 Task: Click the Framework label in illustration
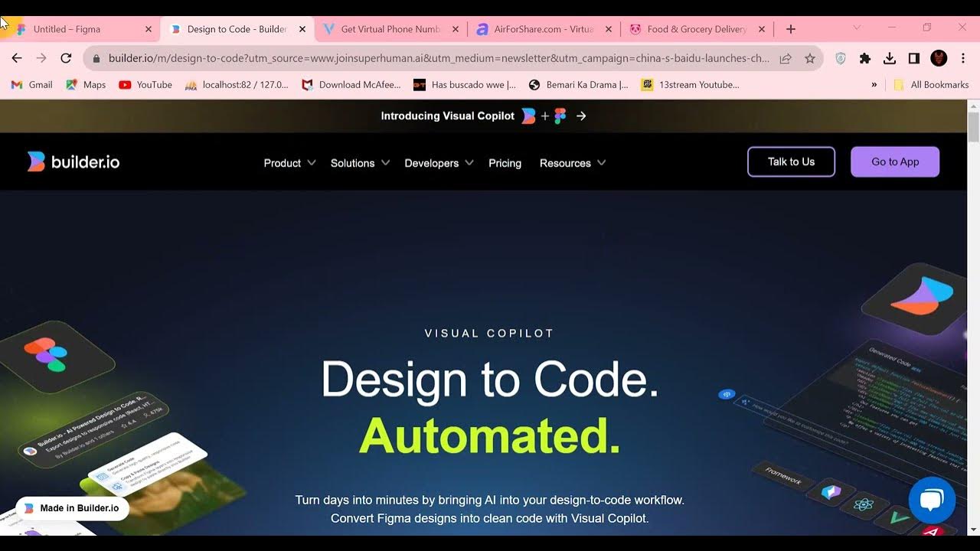783,476
